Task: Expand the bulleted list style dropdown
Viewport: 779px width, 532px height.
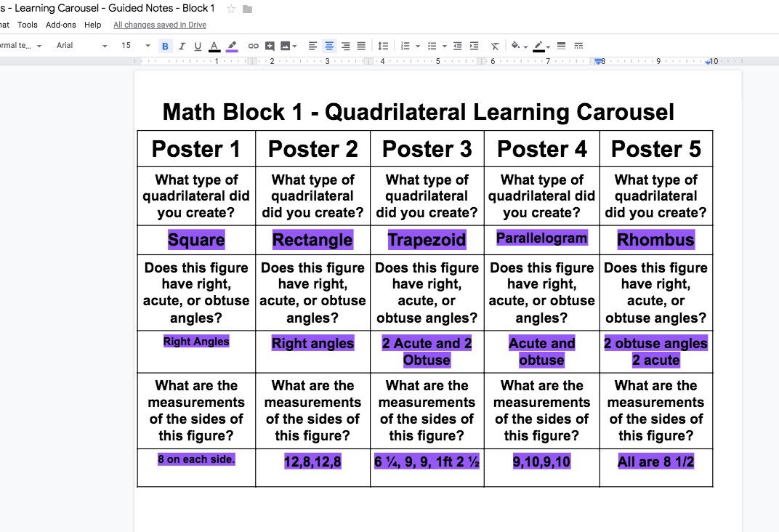Action: pyautogui.click(x=445, y=47)
